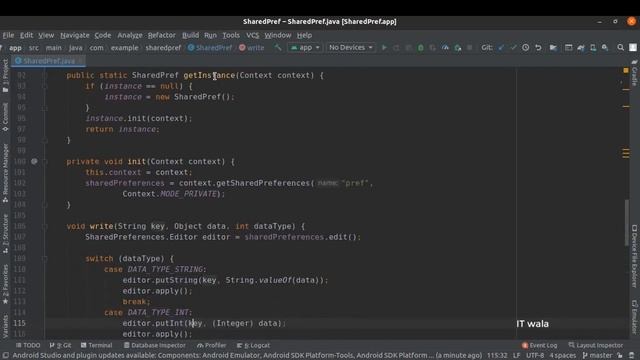The height and width of the screenshot is (360, 640).
Task: Collapse the write method fold marker
Action: point(45,227)
